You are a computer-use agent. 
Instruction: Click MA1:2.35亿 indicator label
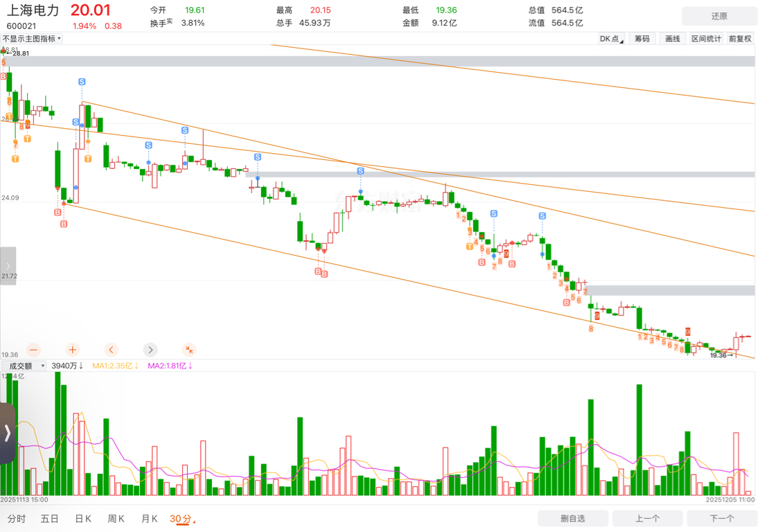(x=116, y=366)
